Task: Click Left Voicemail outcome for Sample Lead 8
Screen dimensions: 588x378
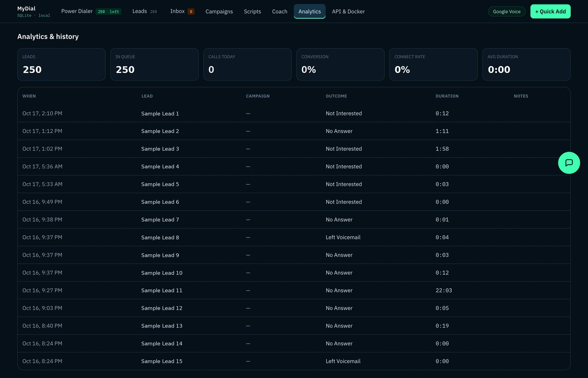Action: pyautogui.click(x=343, y=238)
